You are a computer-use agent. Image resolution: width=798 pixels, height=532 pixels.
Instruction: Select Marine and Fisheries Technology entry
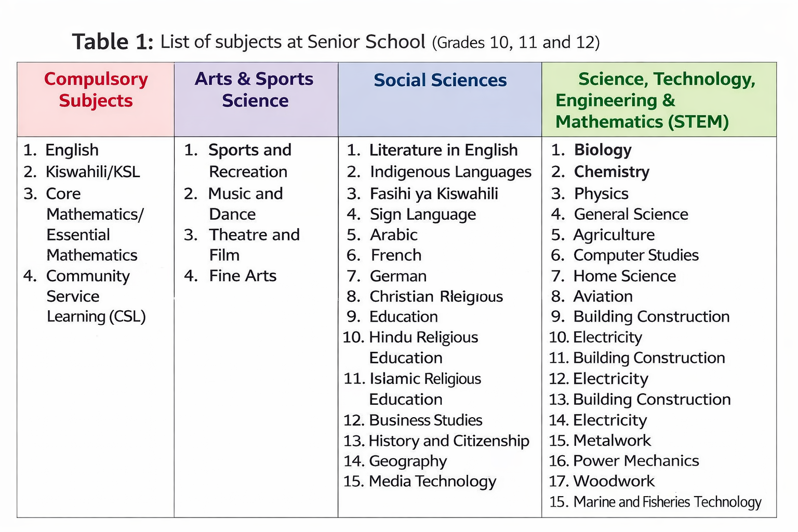point(667,502)
